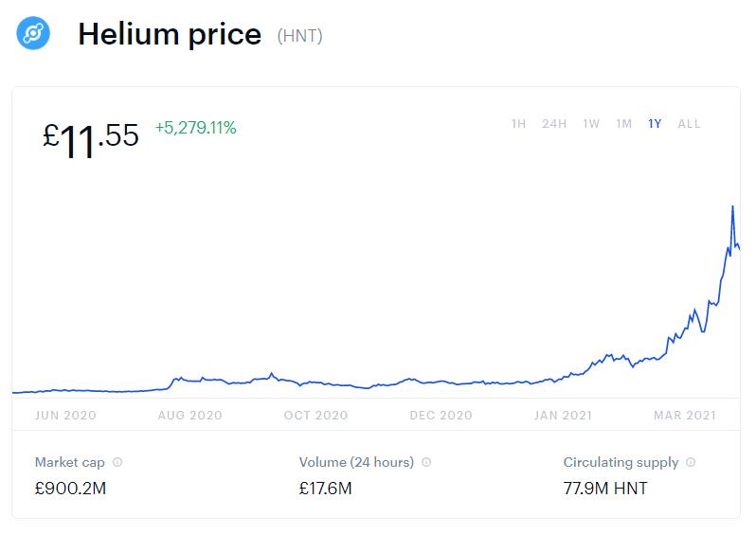Click the +5,279.11% change percentage
756x534 pixels.
click(x=196, y=127)
